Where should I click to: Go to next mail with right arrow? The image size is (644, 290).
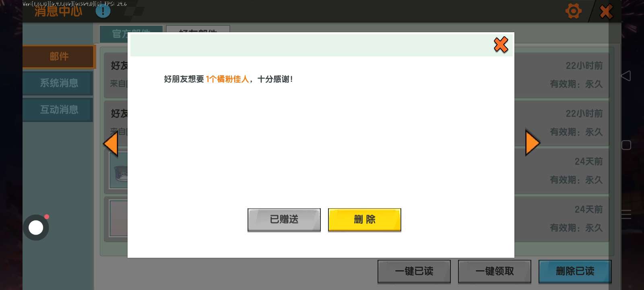tap(532, 143)
